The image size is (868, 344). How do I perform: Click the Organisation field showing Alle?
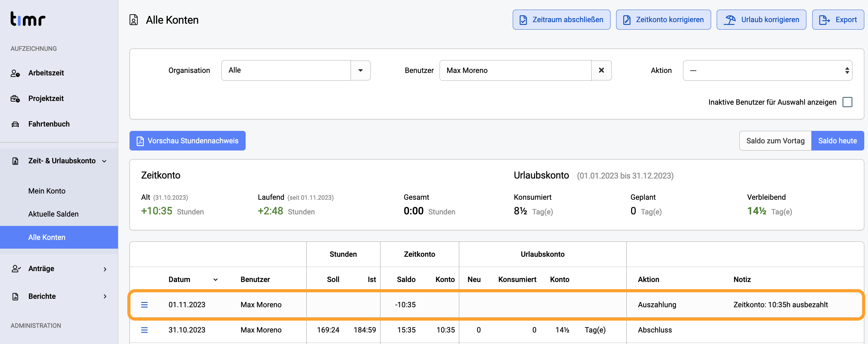[x=286, y=70]
